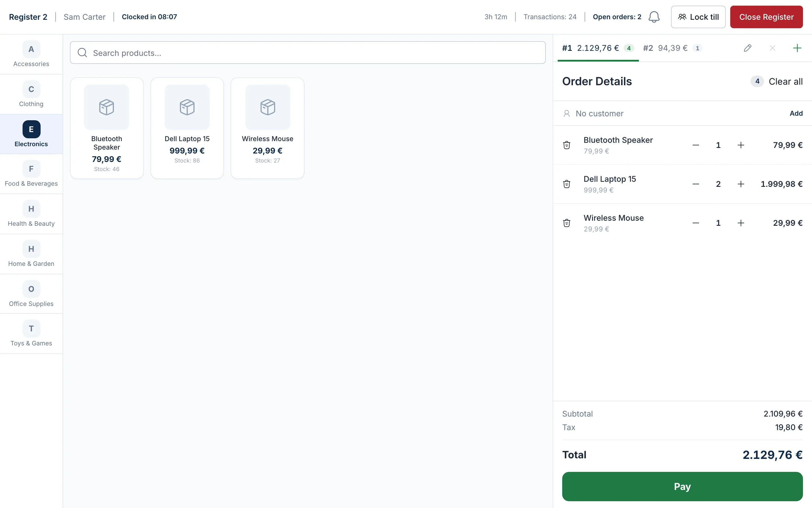Viewport: 812px width, 508px height.
Task: Select the Accessories category
Action: click(31, 54)
